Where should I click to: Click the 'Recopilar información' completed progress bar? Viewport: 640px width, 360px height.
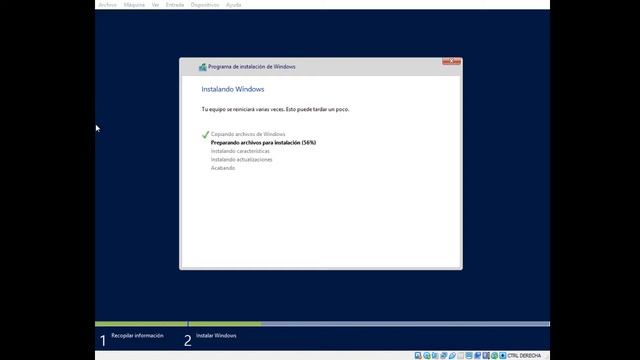(x=141, y=324)
